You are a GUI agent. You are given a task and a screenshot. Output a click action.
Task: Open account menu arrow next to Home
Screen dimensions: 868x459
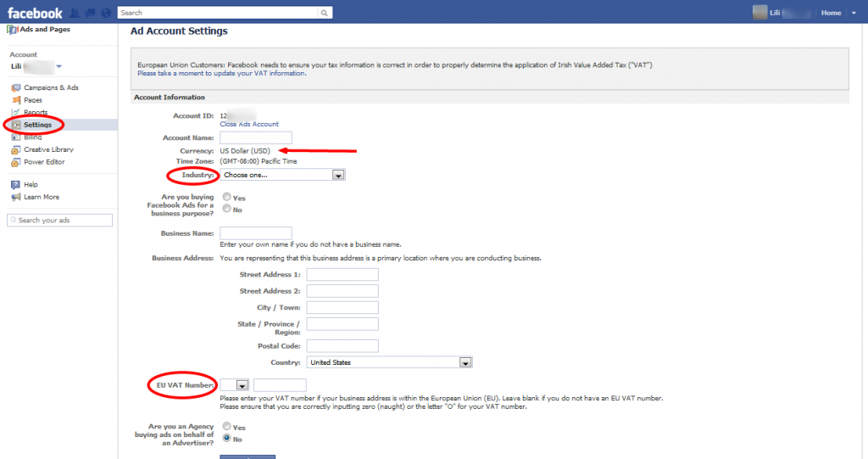(854, 14)
